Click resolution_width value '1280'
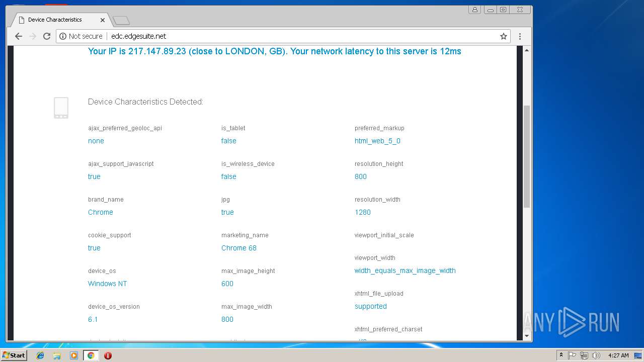The height and width of the screenshot is (362, 644). click(363, 212)
